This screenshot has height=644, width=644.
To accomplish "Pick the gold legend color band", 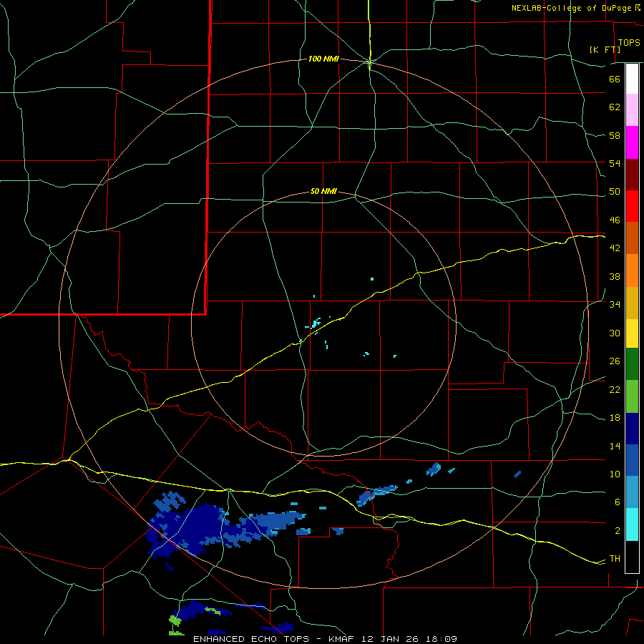I will (632, 303).
